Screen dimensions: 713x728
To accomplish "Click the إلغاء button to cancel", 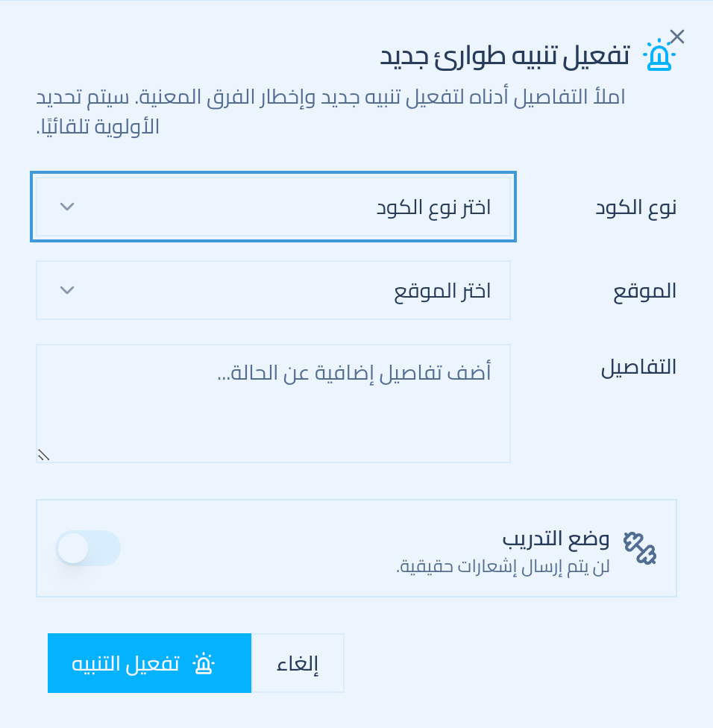I will [297, 662].
